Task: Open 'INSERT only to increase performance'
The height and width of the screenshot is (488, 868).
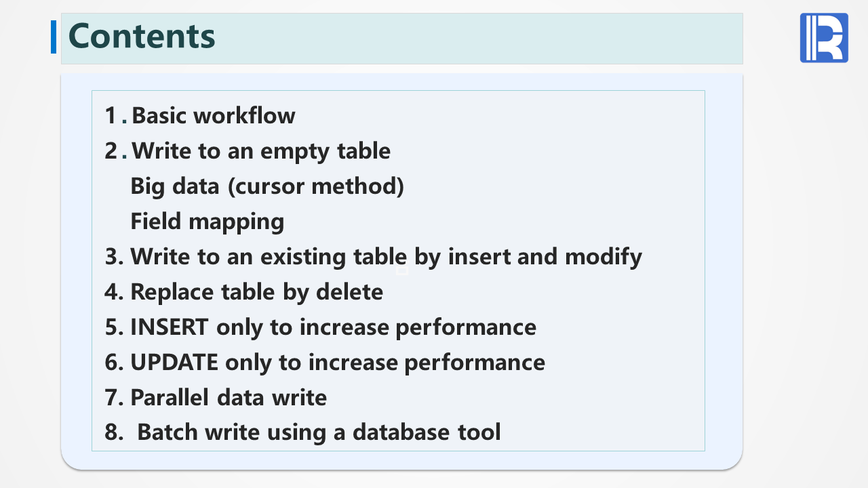Action: tap(333, 327)
